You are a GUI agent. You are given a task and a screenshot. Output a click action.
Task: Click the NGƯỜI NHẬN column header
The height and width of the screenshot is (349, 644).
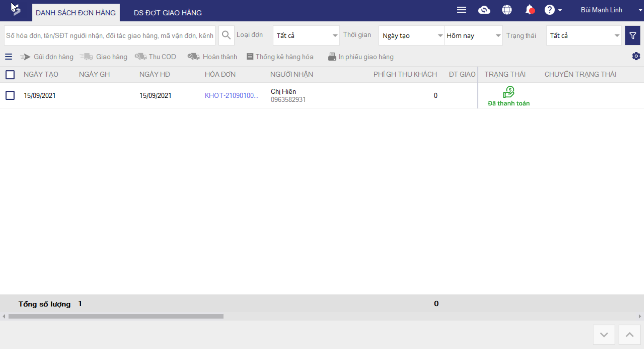(x=292, y=74)
